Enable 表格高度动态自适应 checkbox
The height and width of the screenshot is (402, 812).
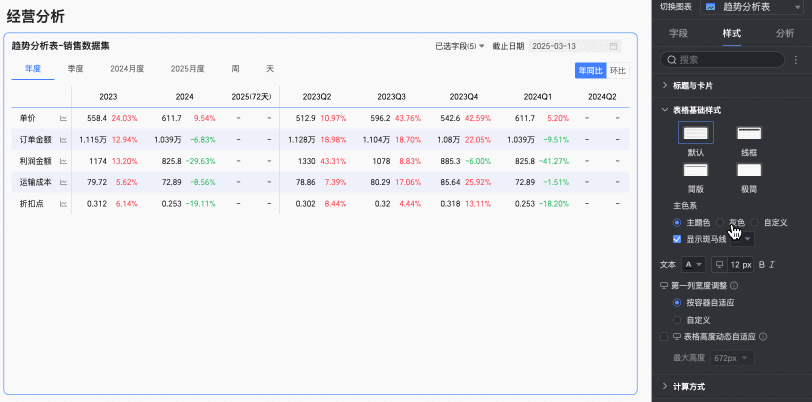(664, 337)
